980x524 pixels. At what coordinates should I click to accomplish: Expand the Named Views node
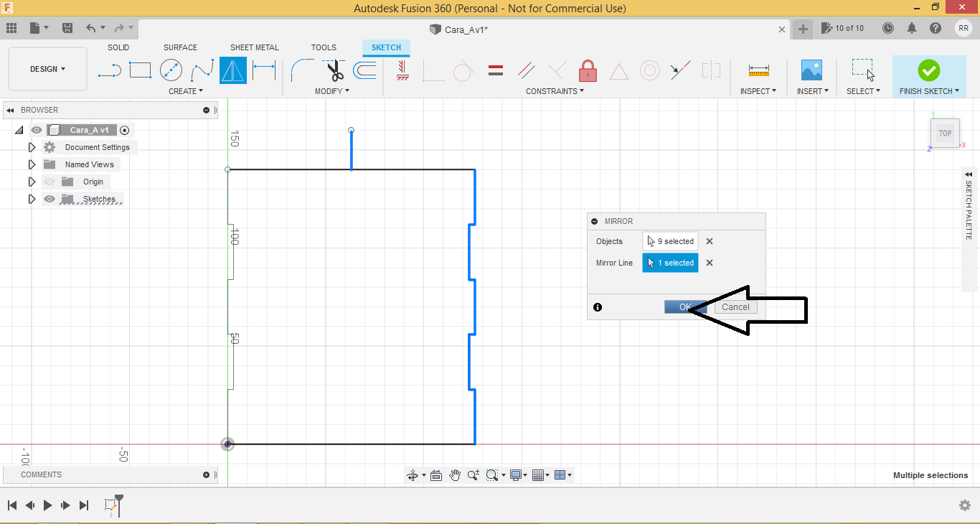(32, 164)
